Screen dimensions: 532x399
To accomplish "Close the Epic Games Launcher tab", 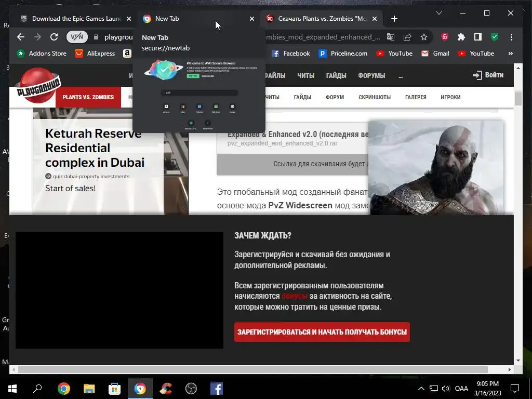I will tap(129, 19).
